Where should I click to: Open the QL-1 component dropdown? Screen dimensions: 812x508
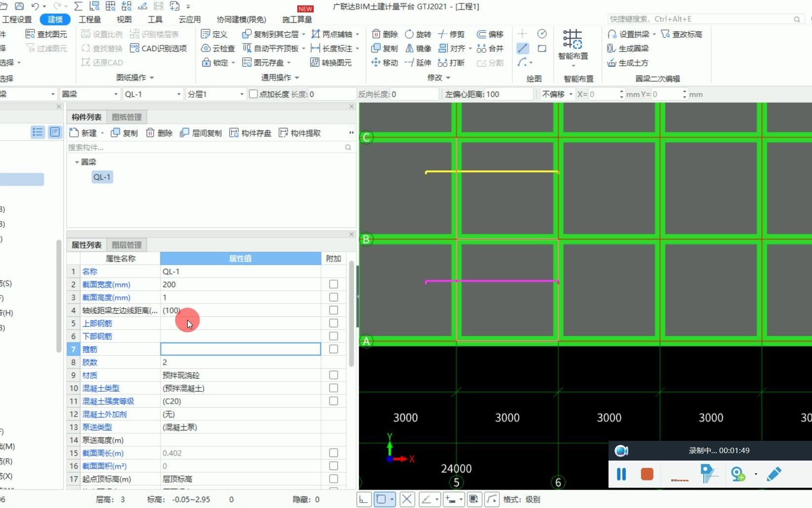click(179, 94)
